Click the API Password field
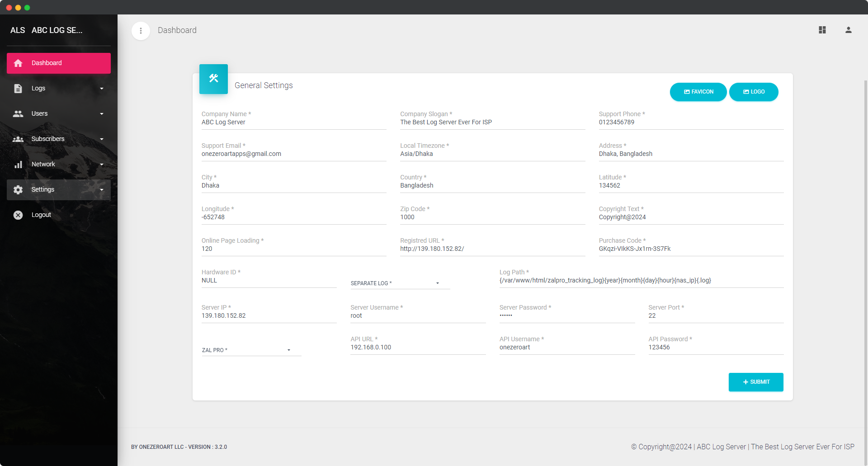This screenshot has width=868, height=466. (716, 347)
